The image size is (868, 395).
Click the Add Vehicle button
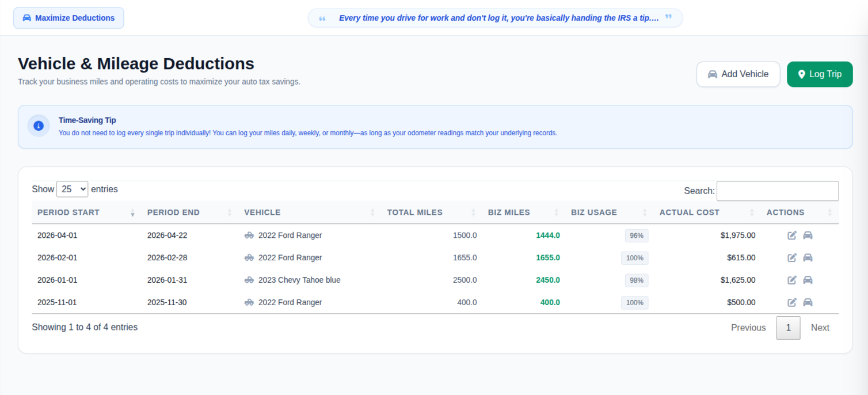click(x=738, y=74)
